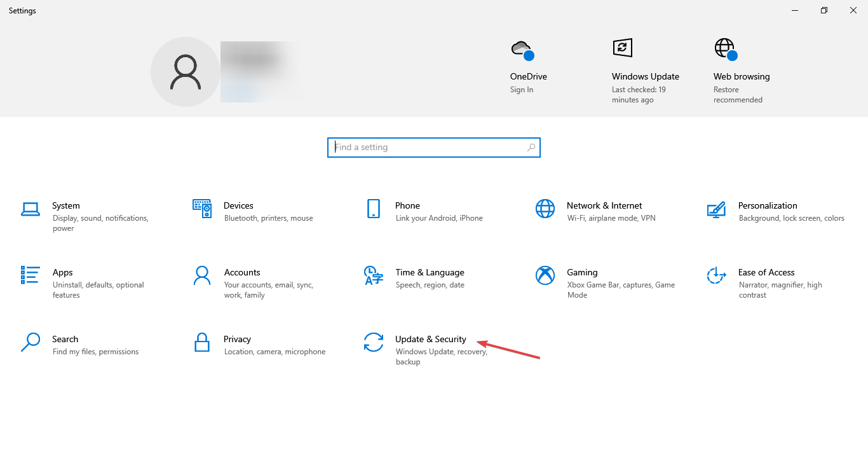Viewport: 868px width, 463px height.
Task: Click the Web browsing globe icon
Action: (x=725, y=49)
